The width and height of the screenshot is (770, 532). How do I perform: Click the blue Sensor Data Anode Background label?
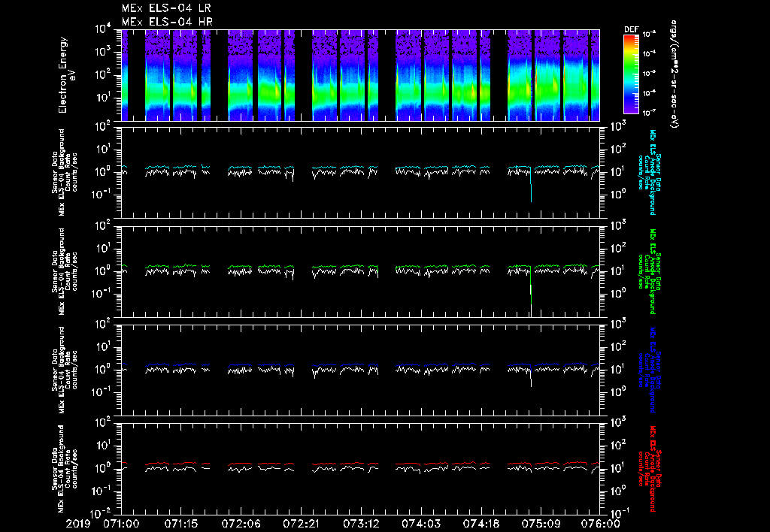point(649,370)
